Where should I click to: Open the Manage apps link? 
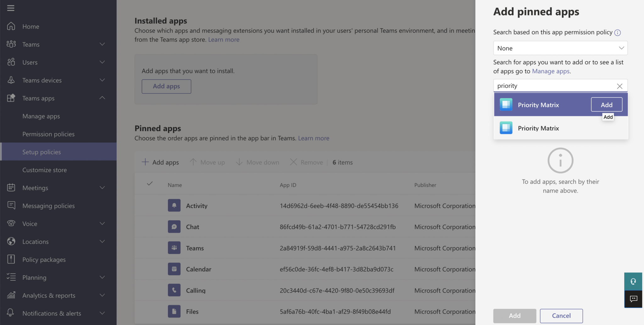550,71
